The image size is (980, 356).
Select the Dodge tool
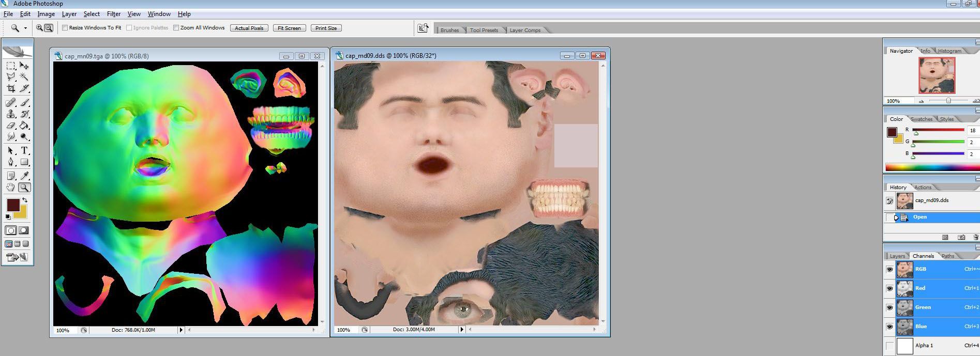pos(24,136)
